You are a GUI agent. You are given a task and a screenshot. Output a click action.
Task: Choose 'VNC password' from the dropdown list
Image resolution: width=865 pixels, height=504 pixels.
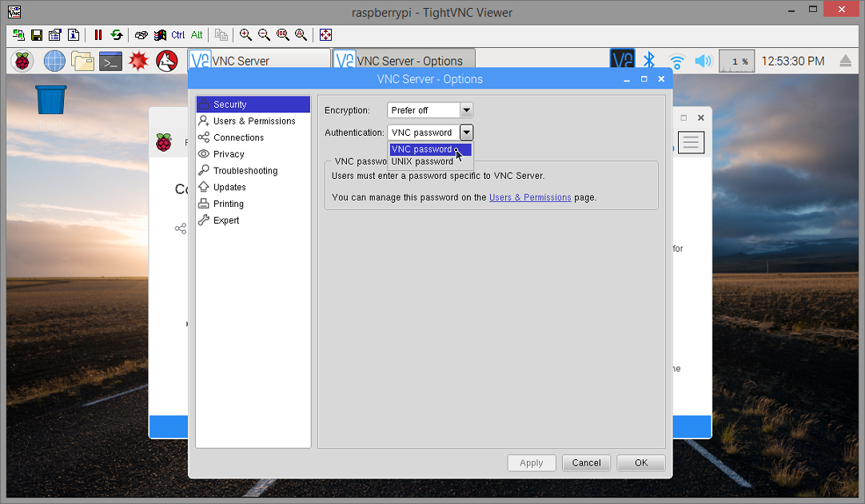pos(430,149)
